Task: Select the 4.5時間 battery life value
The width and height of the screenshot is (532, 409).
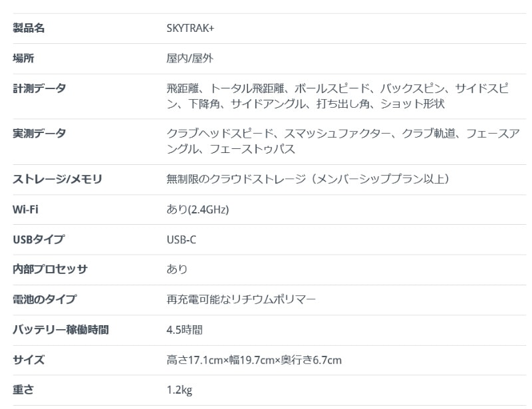Action: point(184,330)
